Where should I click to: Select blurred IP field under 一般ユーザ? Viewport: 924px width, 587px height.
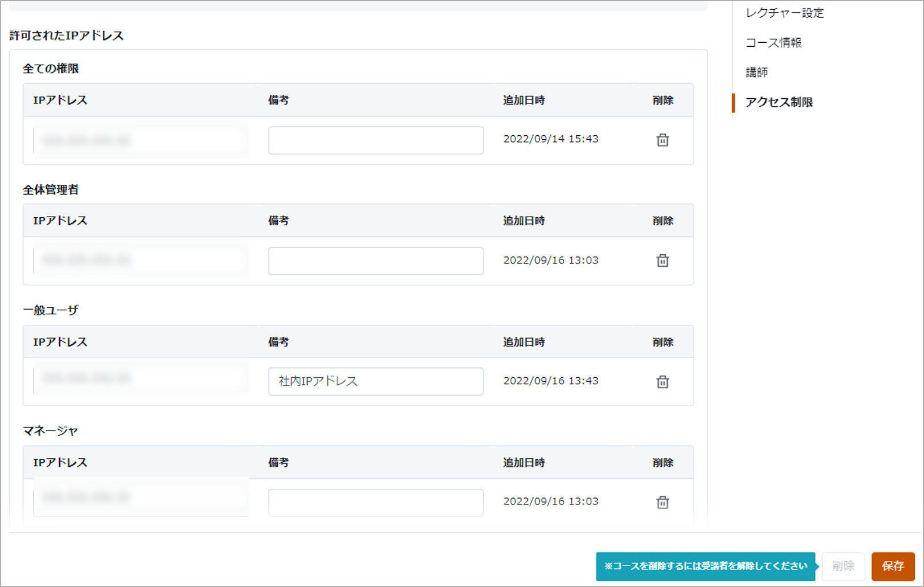pos(141,379)
